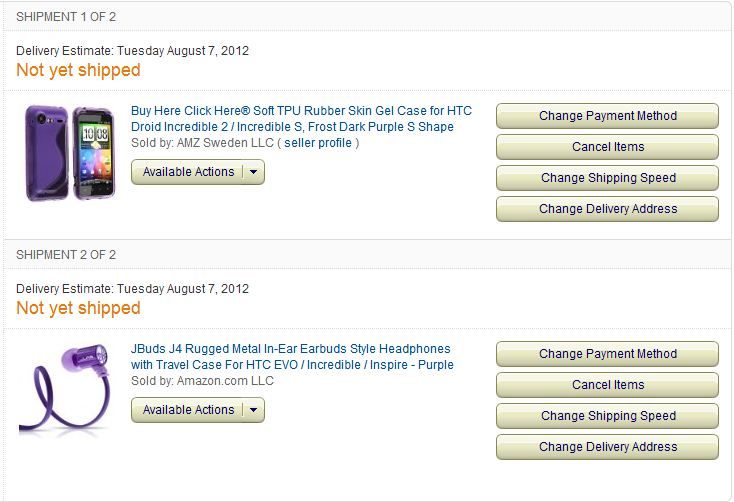The width and height of the screenshot is (734, 502).
Task: Expand Available Actions arrow for HTC case
Action: coord(254,172)
